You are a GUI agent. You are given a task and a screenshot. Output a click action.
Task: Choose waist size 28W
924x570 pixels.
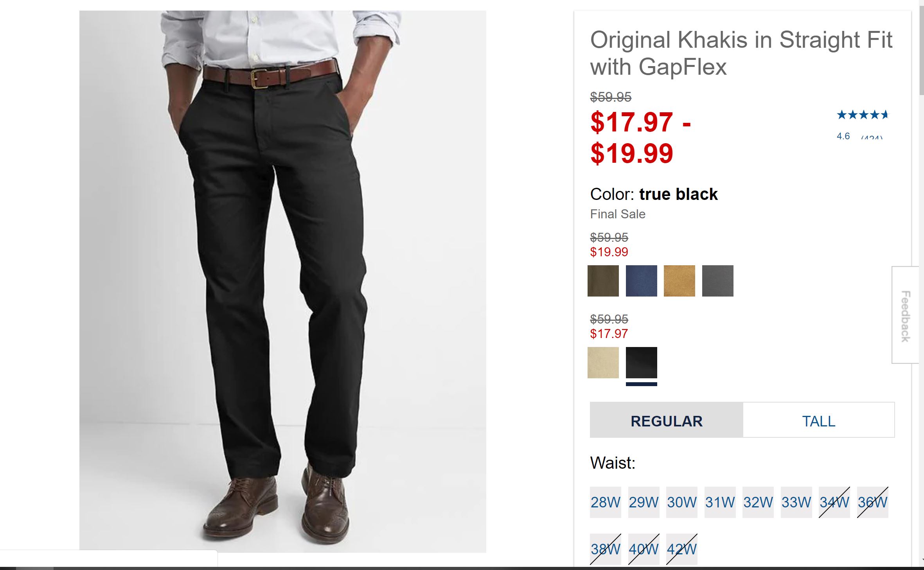click(605, 502)
